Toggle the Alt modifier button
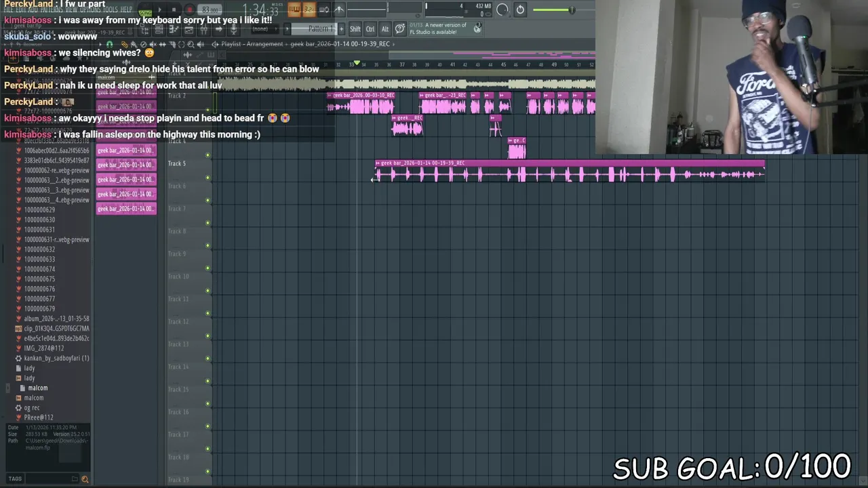The image size is (868, 488). coord(385,28)
